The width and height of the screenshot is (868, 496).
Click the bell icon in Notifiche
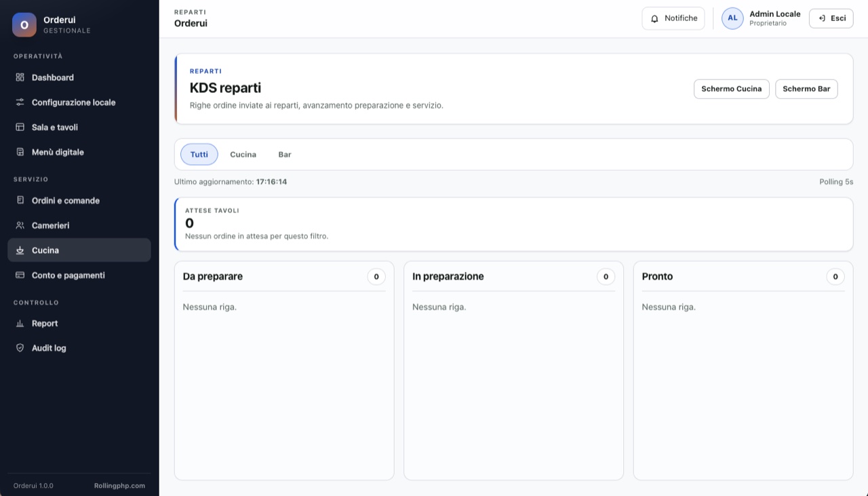click(654, 19)
